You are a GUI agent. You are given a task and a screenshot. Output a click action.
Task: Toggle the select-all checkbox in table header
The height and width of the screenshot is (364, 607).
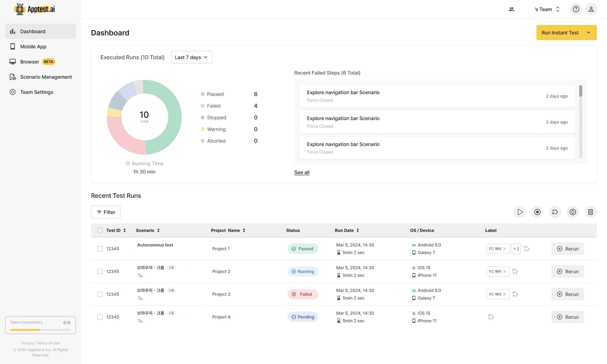[x=100, y=230]
